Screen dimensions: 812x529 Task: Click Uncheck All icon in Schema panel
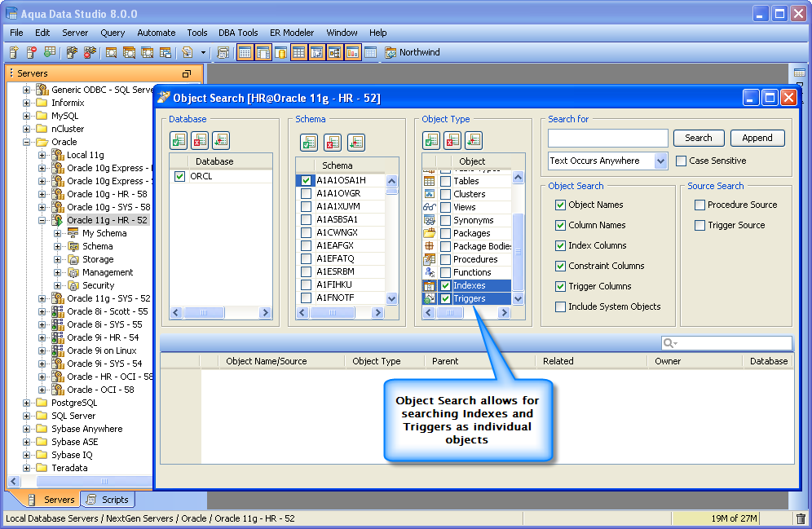333,143
